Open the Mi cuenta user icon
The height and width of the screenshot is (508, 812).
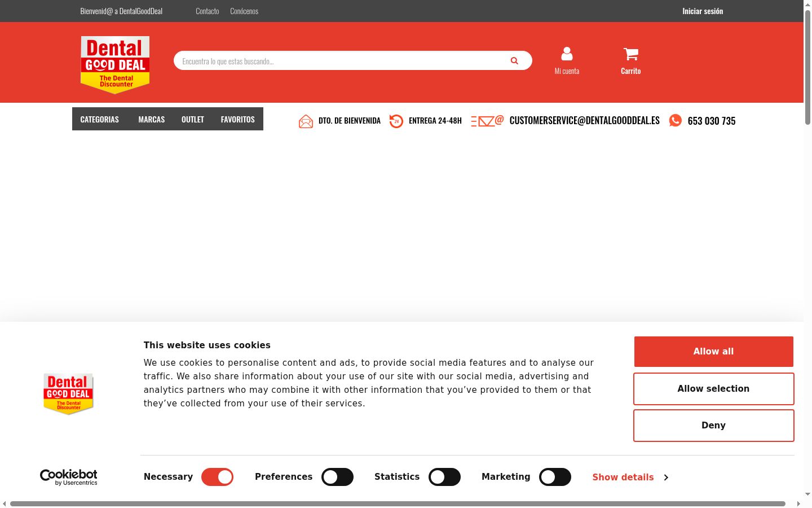click(567, 54)
